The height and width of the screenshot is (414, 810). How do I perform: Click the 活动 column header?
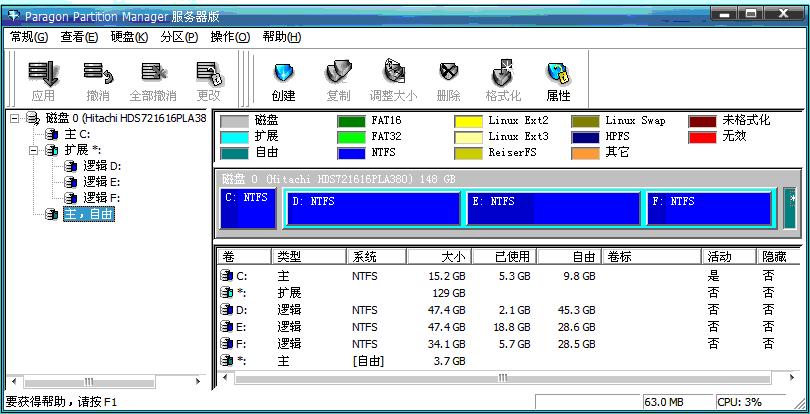[x=729, y=256]
